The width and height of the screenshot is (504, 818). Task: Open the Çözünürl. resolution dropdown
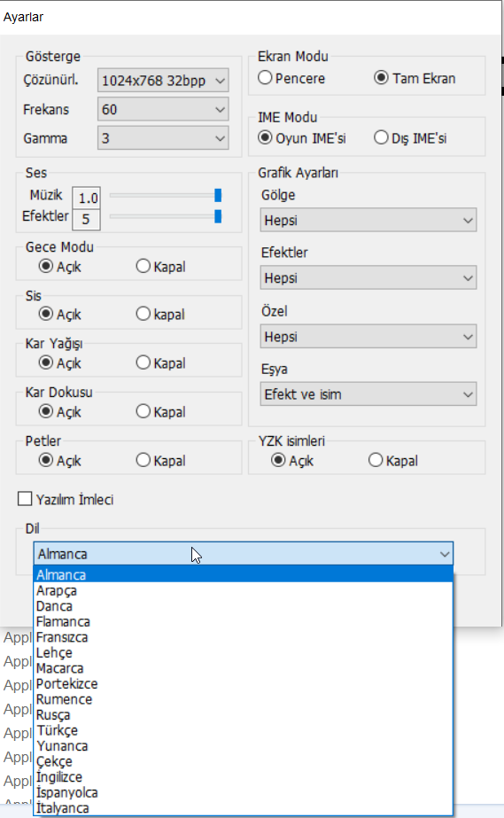point(163,81)
